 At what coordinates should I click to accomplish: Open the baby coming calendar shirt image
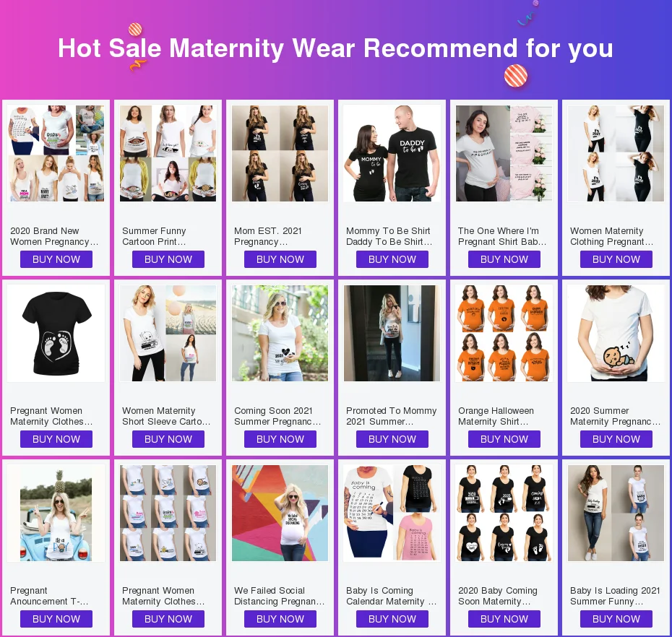(x=392, y=513)
